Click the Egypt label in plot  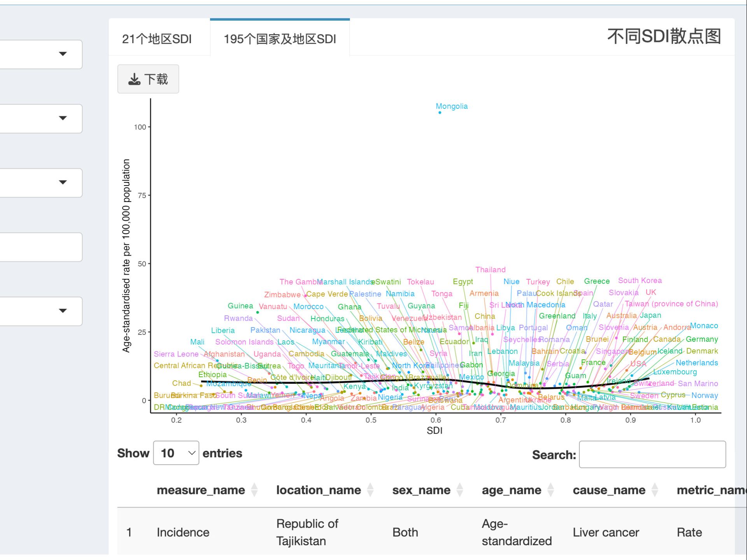tap(463, 282)
